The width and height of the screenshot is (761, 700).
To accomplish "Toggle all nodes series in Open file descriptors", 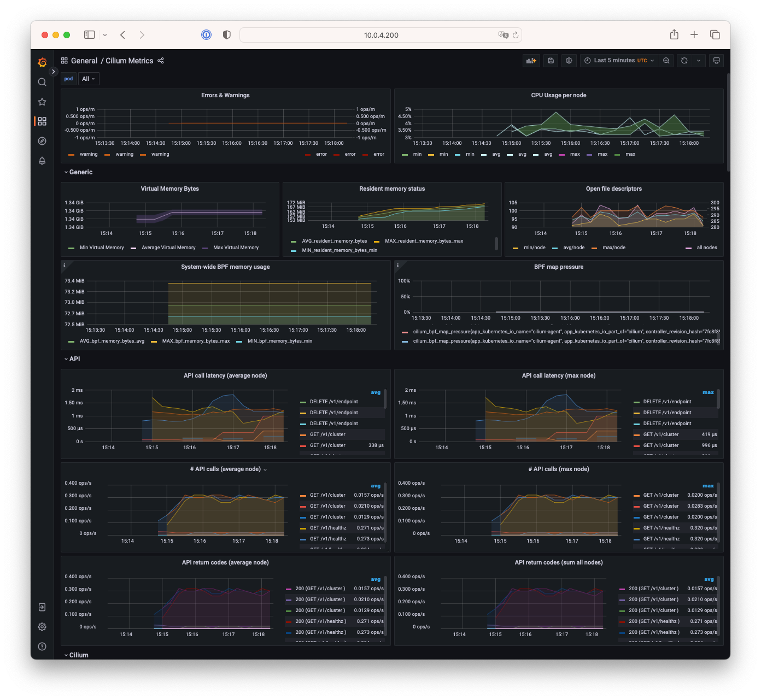I will 707,248.
